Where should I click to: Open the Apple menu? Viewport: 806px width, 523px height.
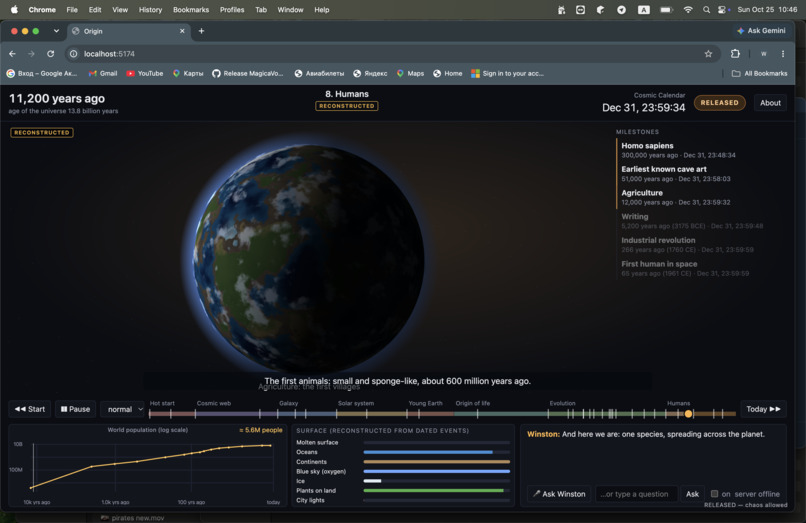pyautogui.click(x=14, y=9)
